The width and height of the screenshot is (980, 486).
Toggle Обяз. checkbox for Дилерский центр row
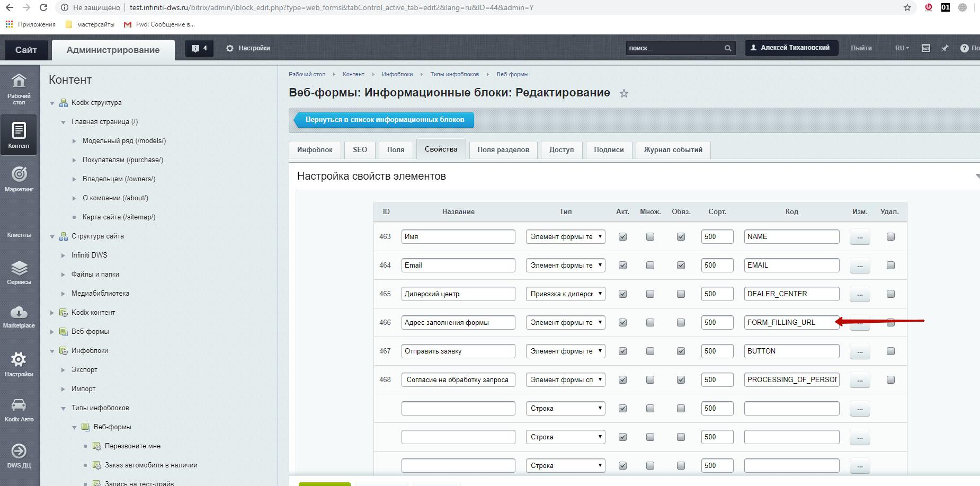681,294
